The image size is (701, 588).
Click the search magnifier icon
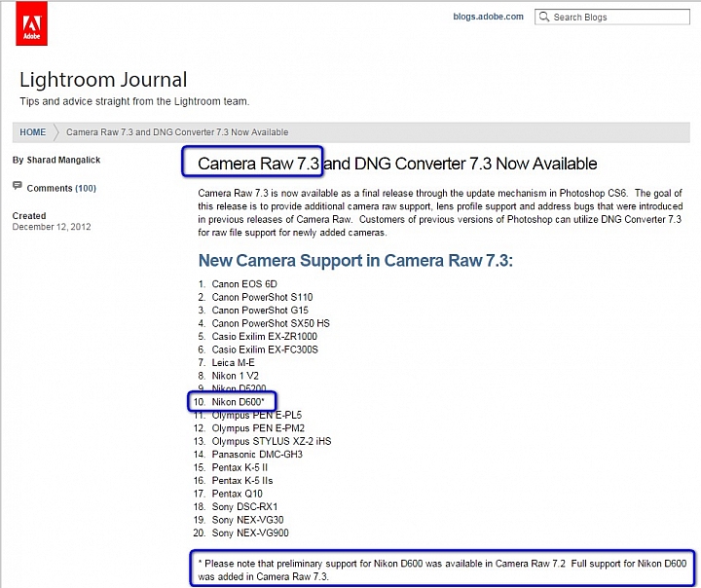coord(543,17)
